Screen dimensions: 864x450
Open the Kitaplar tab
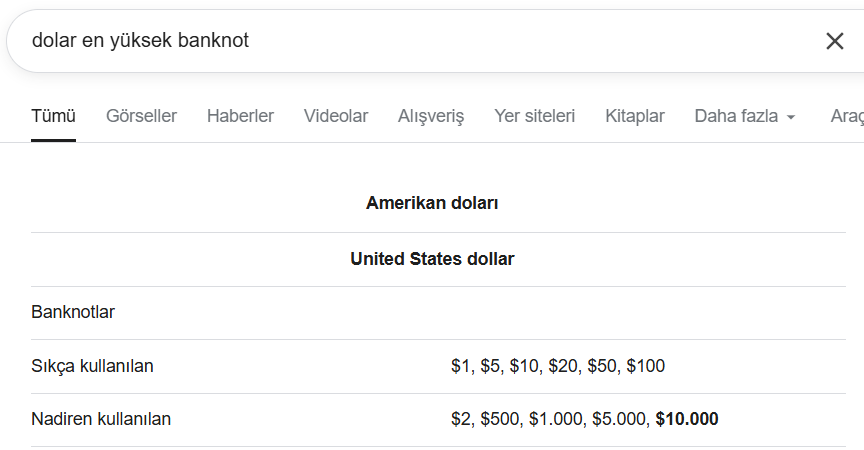click(x=635, y=116)
